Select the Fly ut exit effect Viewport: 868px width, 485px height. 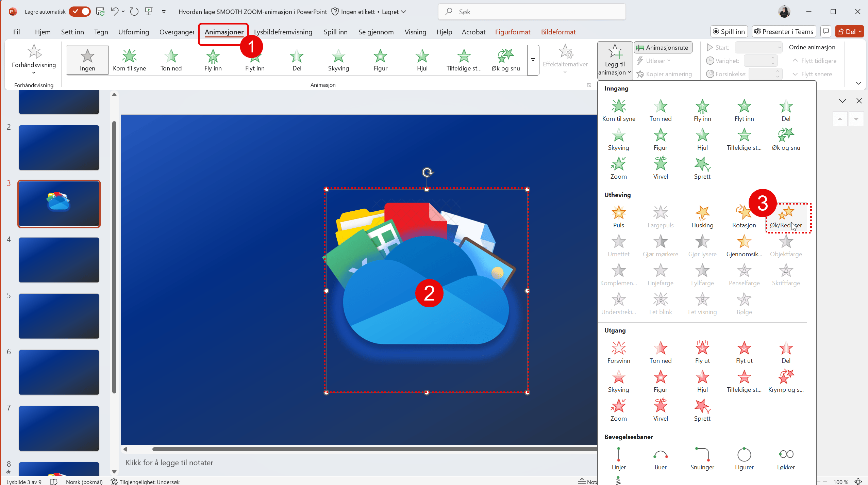pyautogui.click(x=702, y=352)
